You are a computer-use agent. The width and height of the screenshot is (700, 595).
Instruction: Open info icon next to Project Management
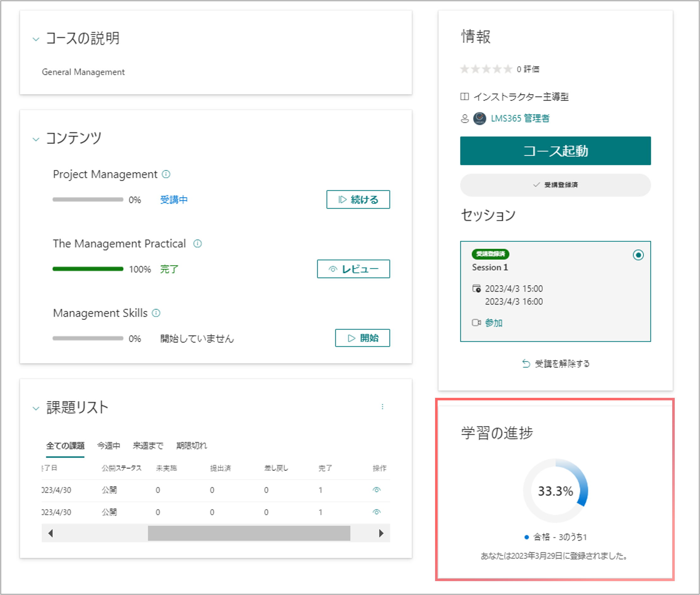tap(166, 174)
